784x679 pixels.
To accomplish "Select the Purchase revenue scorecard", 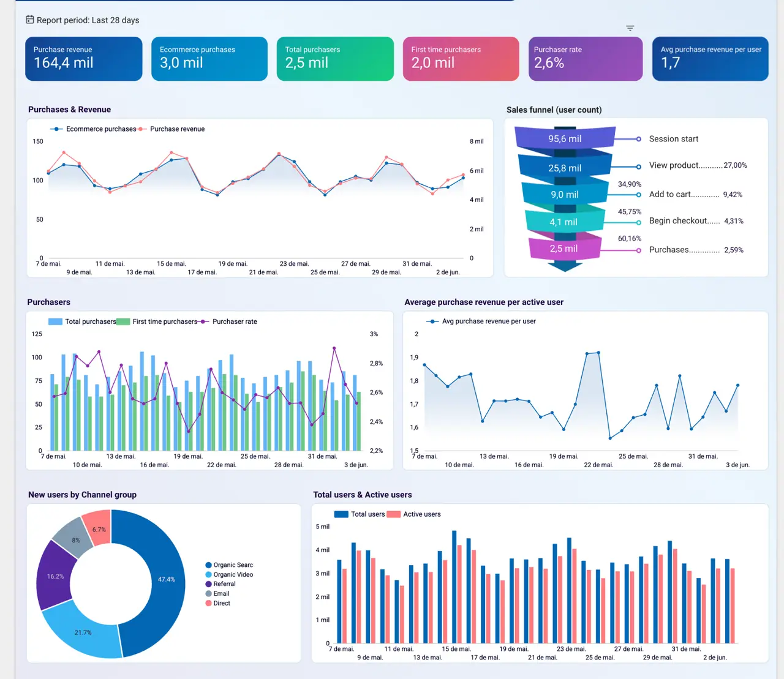I will click(84, 59).
